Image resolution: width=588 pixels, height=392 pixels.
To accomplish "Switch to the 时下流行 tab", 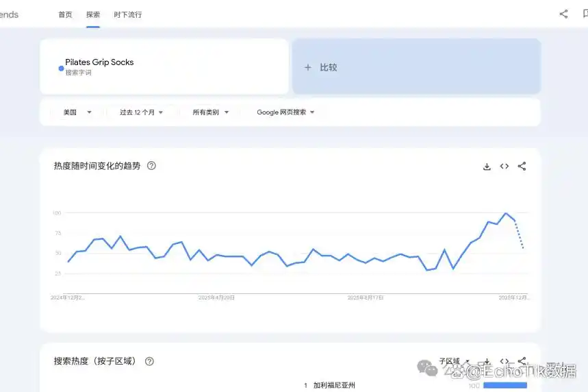I will (x=127, y=14).
